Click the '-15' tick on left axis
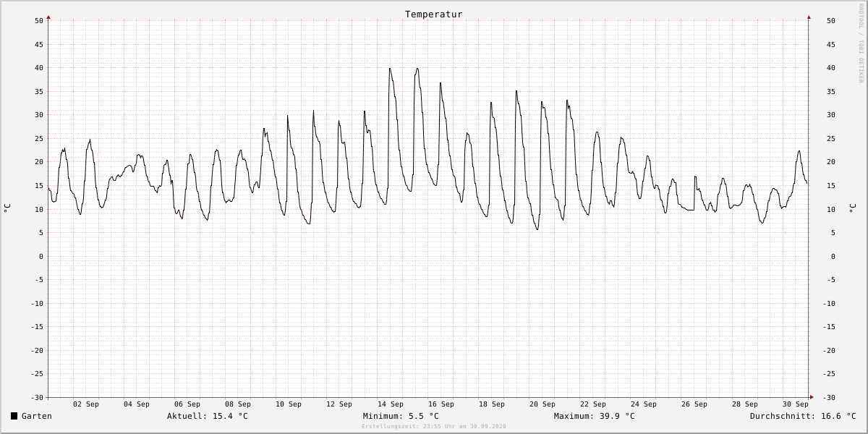 click(x=37, y=327)
